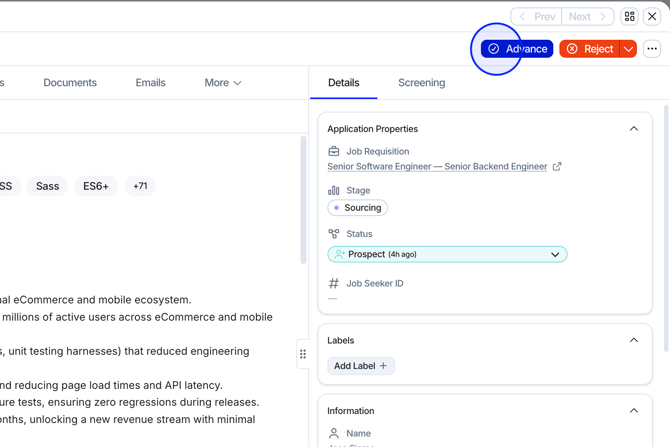
Task: Click the Job Seeker ID hash icon
Action: [334, 284]
